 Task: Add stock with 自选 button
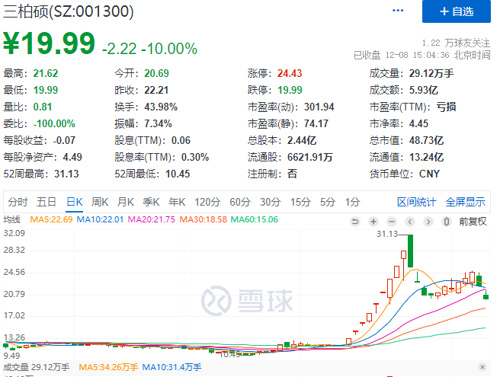(x=456, y=11)
